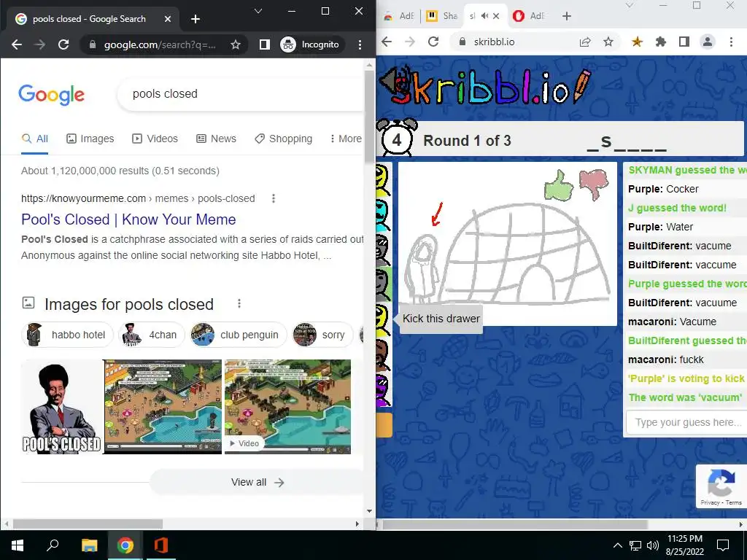
Task: Close the pools closed Google Search tab
Action: [168, 19]
